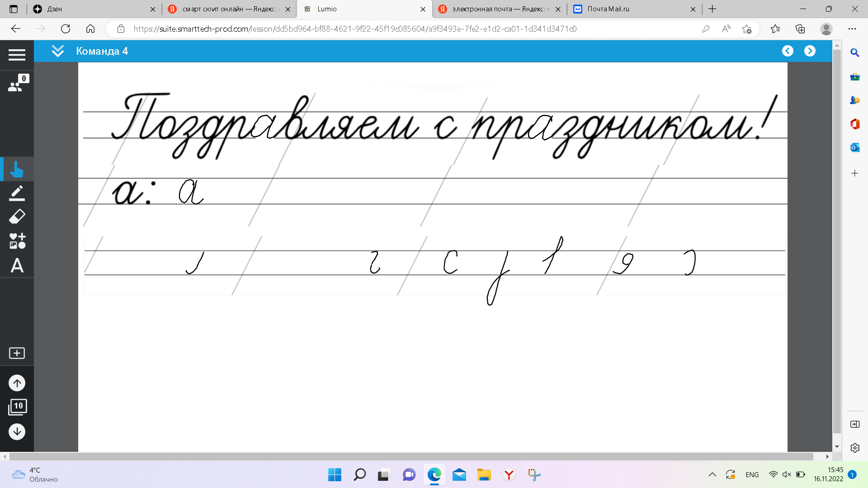Open the participants panel showing 0
Screen dimensions: 868x488
18,83
